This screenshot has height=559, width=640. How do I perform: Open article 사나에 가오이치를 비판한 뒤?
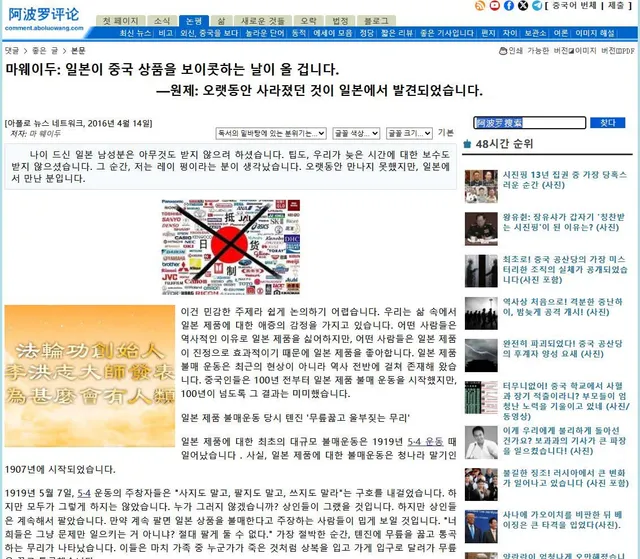click(562, 520)
